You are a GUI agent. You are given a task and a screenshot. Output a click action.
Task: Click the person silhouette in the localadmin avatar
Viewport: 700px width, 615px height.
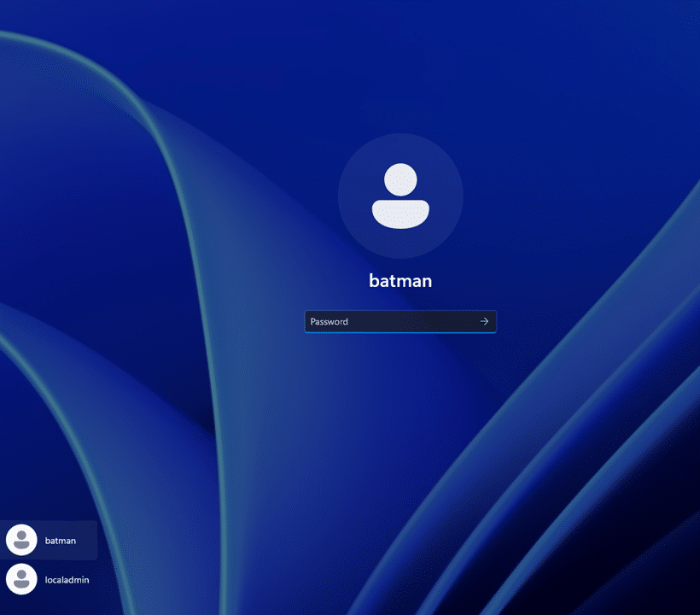[x=21, y=580]
